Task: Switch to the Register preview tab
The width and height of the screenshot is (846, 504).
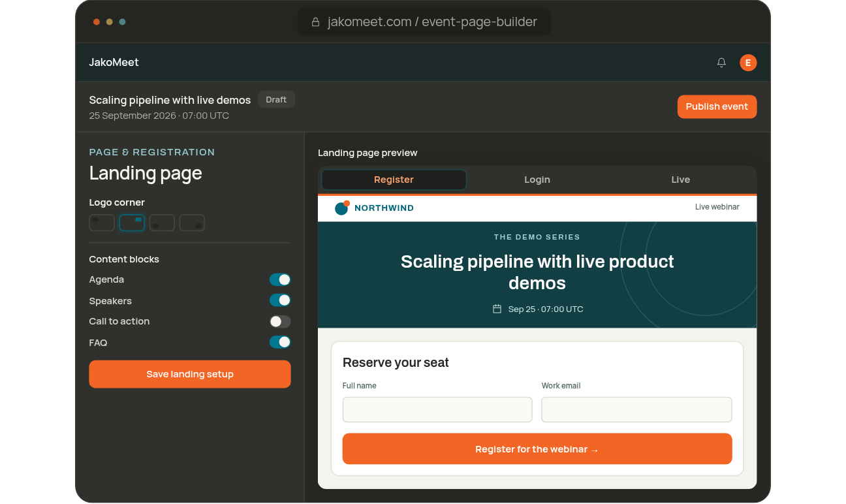Action: pos(394,180)
